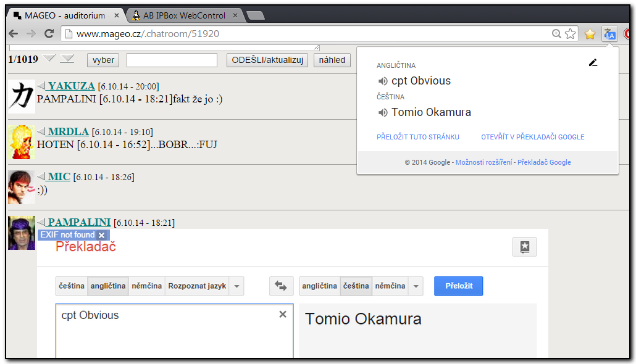Close the MAGEO - auditorium tab
The image size is (636, 364).
coord(117,16)
